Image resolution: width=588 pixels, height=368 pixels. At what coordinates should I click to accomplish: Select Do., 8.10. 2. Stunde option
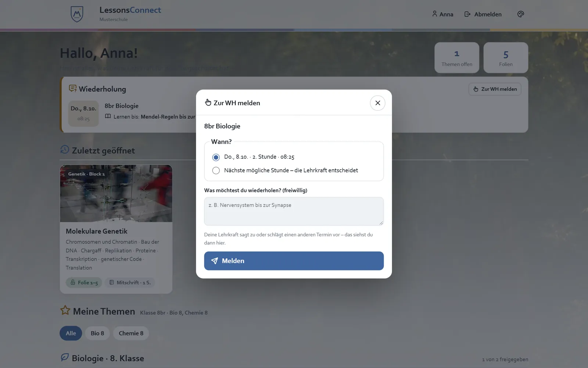(254, 157)
